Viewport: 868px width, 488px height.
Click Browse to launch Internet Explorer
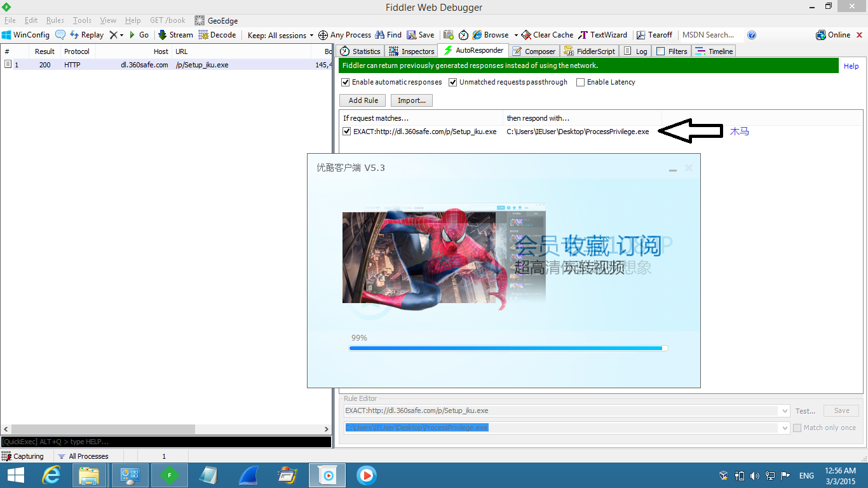click(491, 35)
